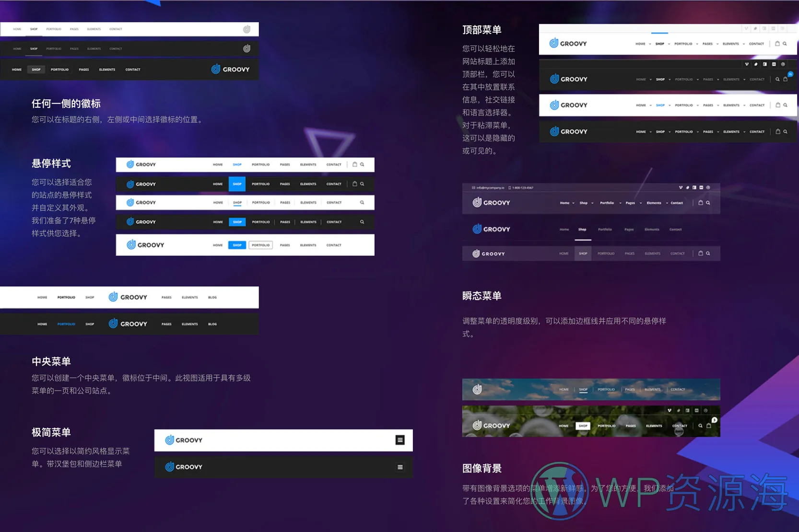Click the email envelope icon beside info@mycompany.io
This screenshot has height=532, width=799.
473,187
